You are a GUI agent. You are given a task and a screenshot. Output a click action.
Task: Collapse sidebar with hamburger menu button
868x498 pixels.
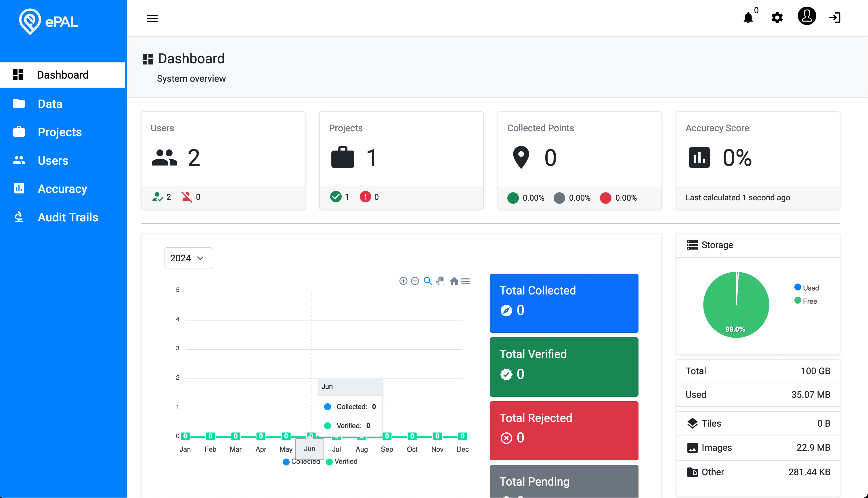tap(152, 18)
